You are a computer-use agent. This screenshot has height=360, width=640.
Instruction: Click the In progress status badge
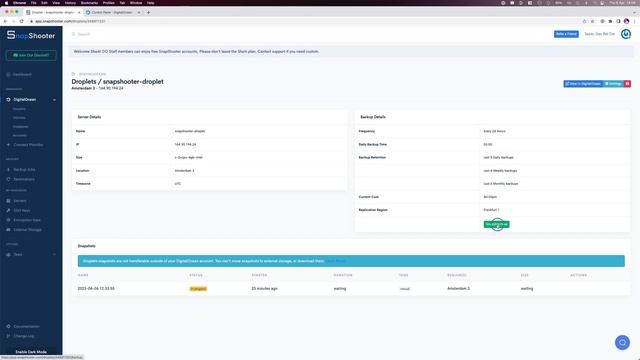click(x=198, y=289)
